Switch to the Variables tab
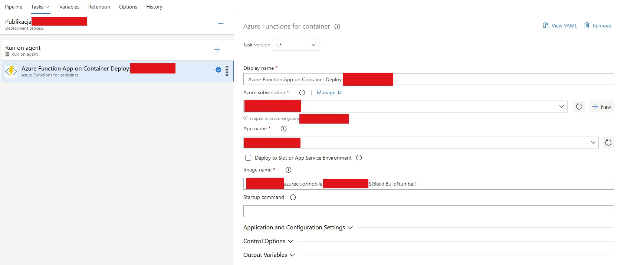The image size is (644, 265). tap(69, 7)
